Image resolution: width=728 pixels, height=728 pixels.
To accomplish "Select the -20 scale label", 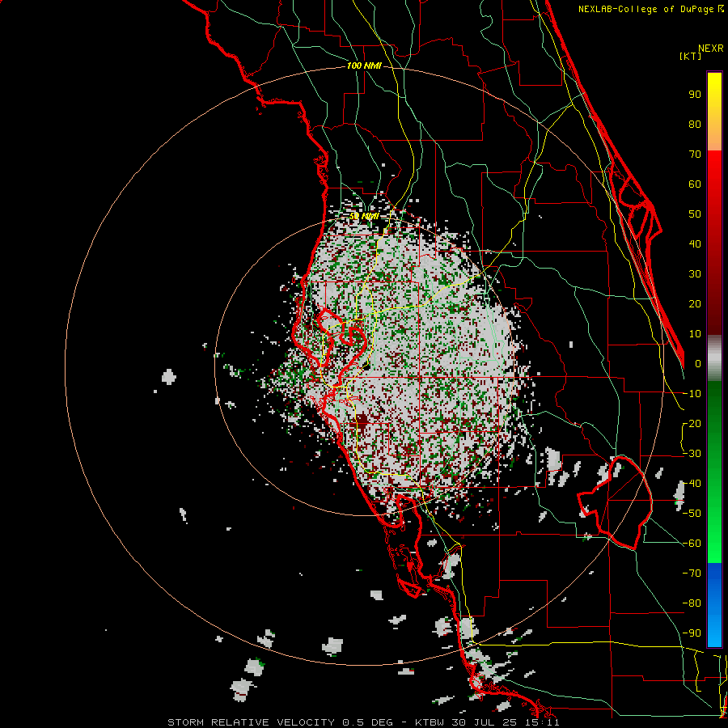I will coord(692,424).
